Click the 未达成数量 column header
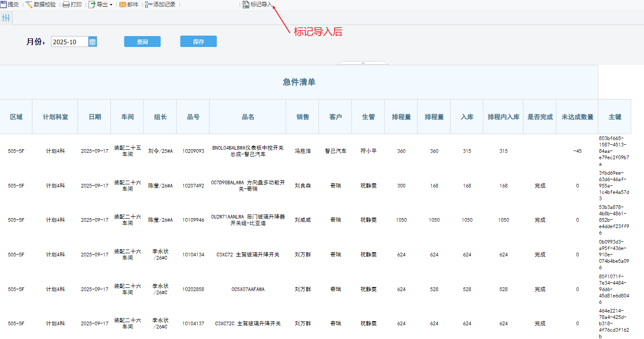 pyautogui.click(x=577, y=117)
